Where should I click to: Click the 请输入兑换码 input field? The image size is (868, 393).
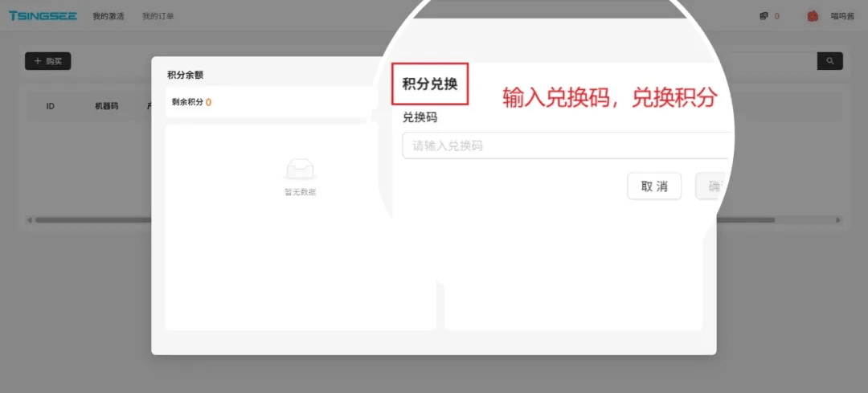pos(563,145)
